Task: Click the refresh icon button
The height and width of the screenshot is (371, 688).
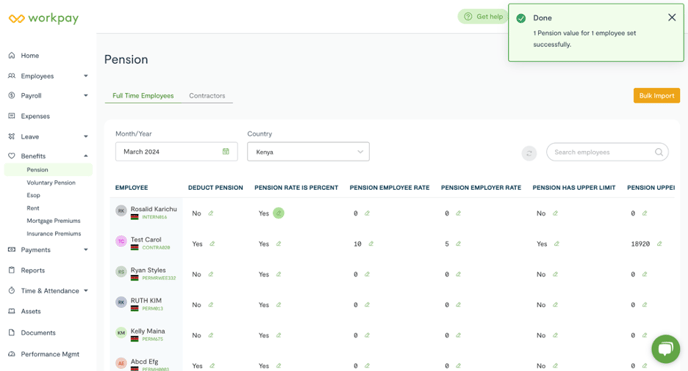Action: click(x=529, y=153)
